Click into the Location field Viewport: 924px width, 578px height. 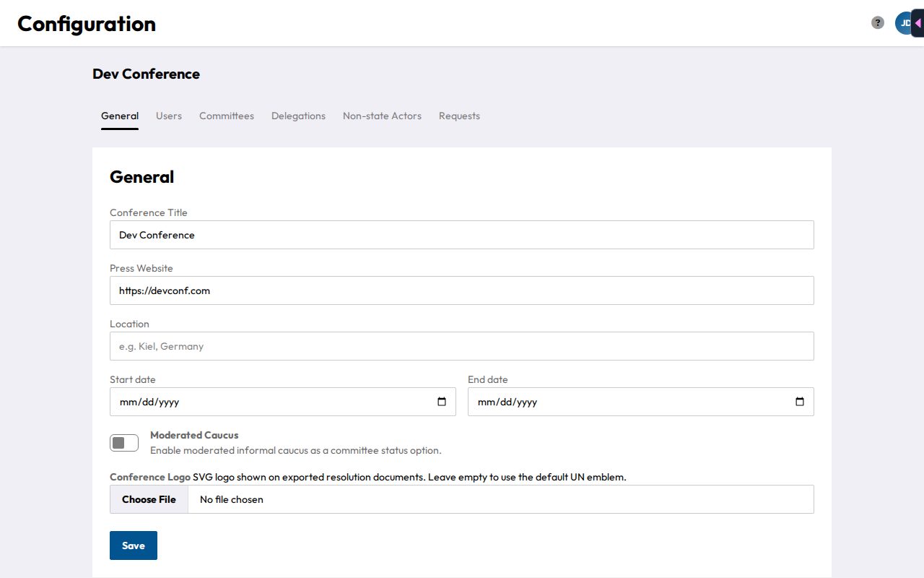462,346
